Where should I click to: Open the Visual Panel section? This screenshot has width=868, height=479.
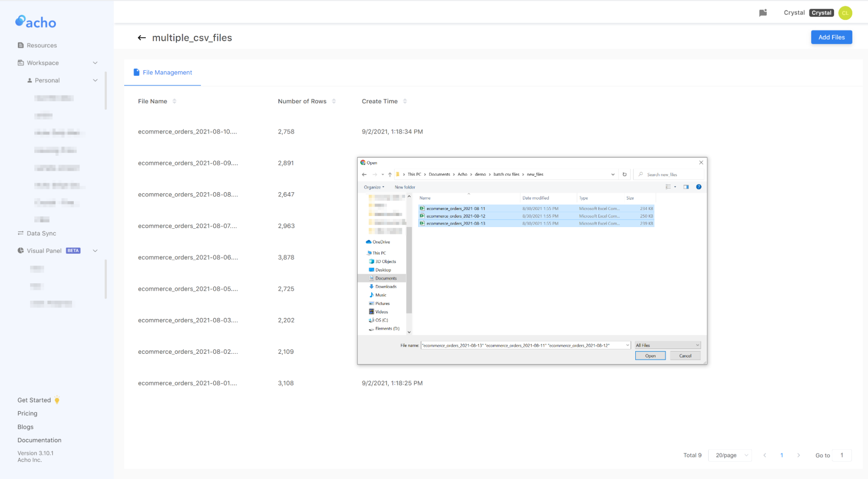pos(43,250)
